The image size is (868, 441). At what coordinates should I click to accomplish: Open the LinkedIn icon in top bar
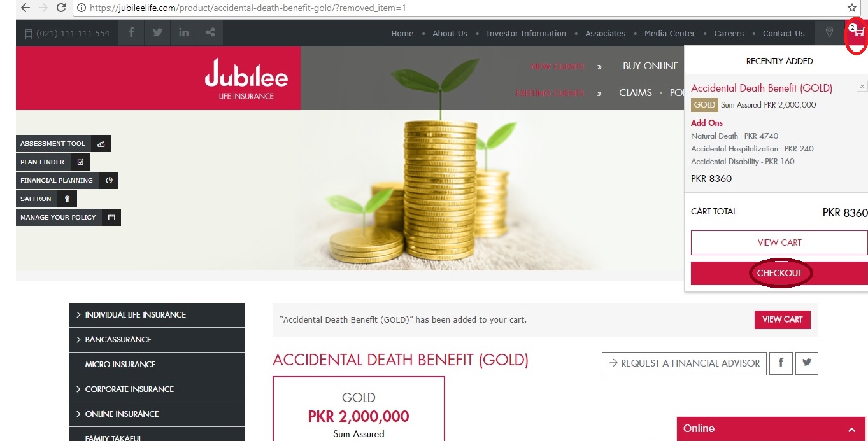click(183, 33)
